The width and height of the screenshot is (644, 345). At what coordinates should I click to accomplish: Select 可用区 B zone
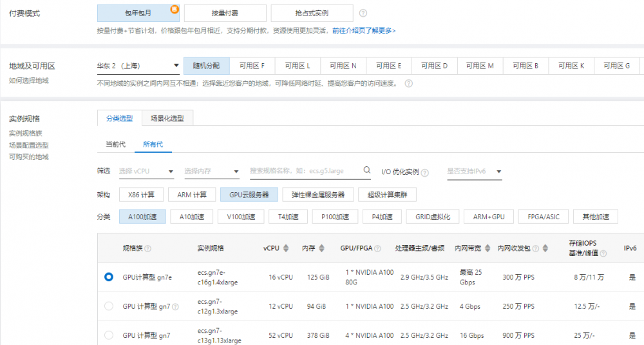(526, 66)
